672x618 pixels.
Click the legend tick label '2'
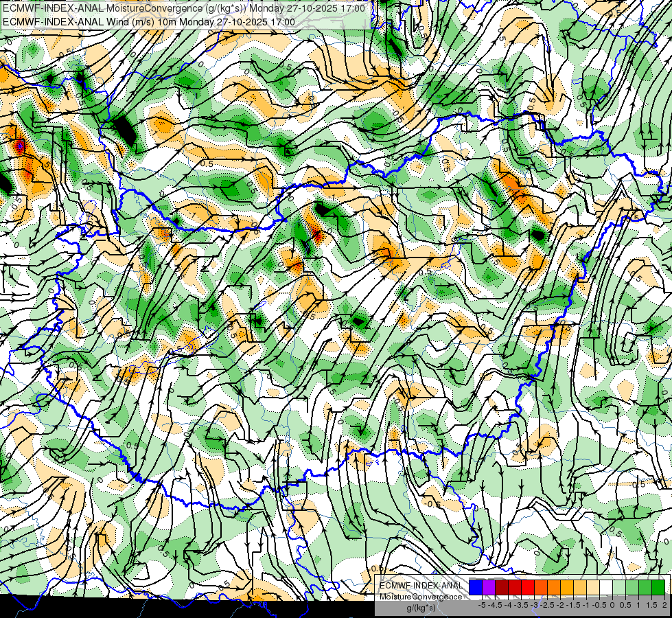664,605
